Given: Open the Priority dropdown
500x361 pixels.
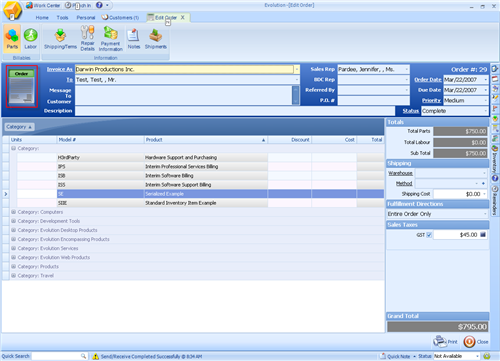Looking at the screenshot, I should coord(486,100).
